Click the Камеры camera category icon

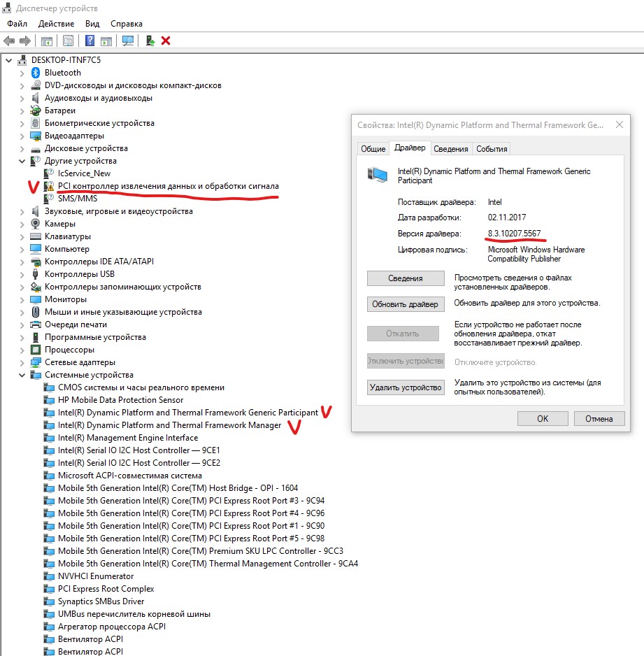click(36, 224)
